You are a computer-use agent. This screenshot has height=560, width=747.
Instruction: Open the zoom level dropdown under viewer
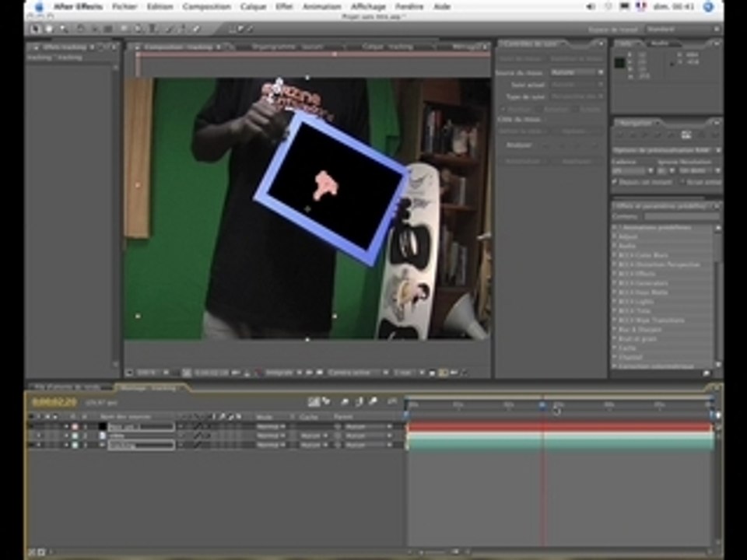click(153, 373)
